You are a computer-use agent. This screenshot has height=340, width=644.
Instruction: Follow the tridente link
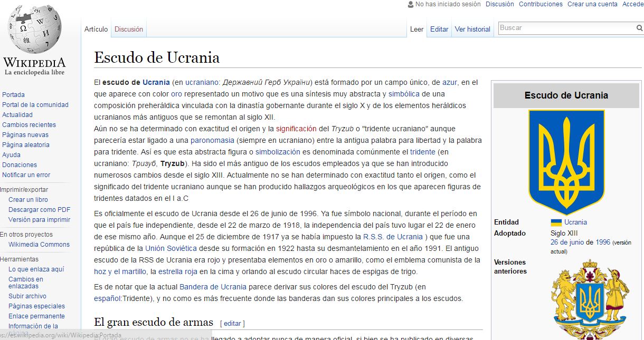[422, 152]
